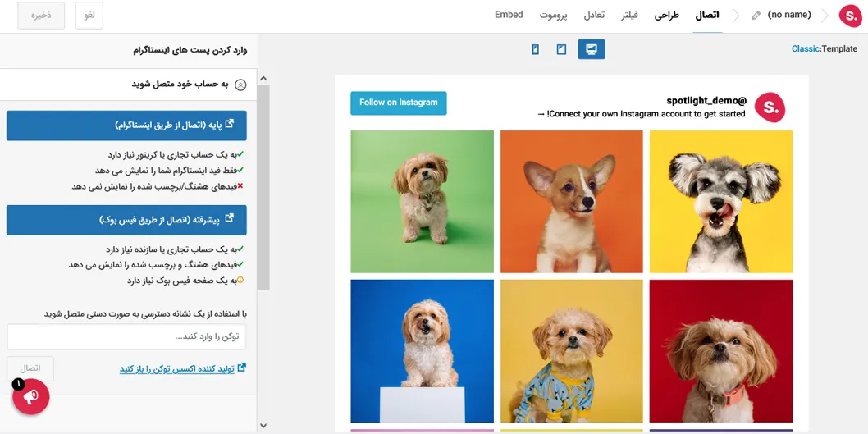
Task: Select desktop preview device icon
Action: pos(592,49)
